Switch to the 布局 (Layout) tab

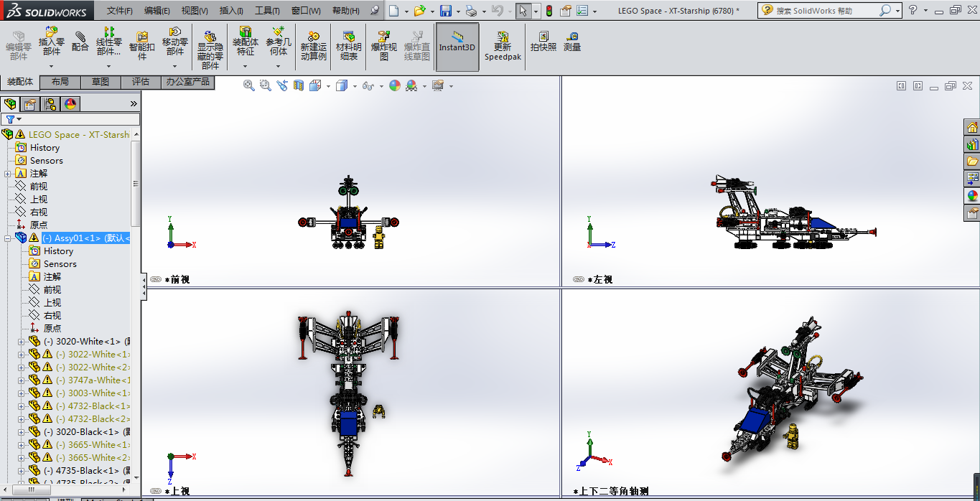[x=60, y=82]
